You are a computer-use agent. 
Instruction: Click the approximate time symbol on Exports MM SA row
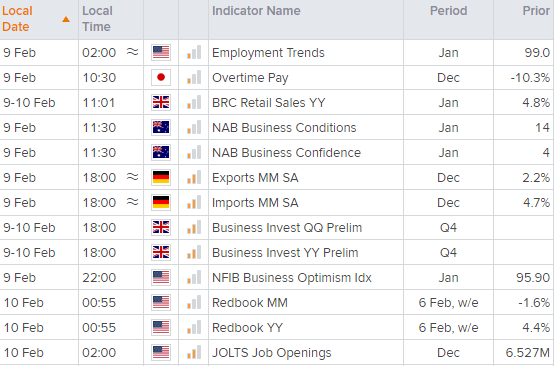click(x=132, y=177)
